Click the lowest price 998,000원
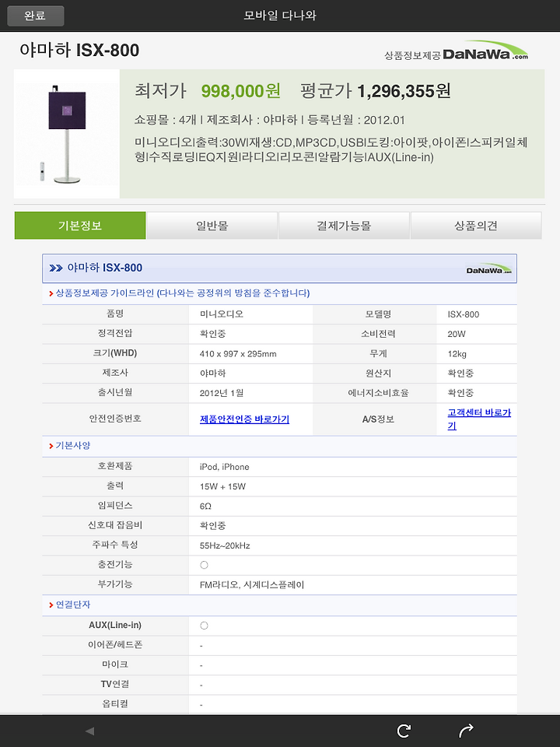 (x=240, y=90)
